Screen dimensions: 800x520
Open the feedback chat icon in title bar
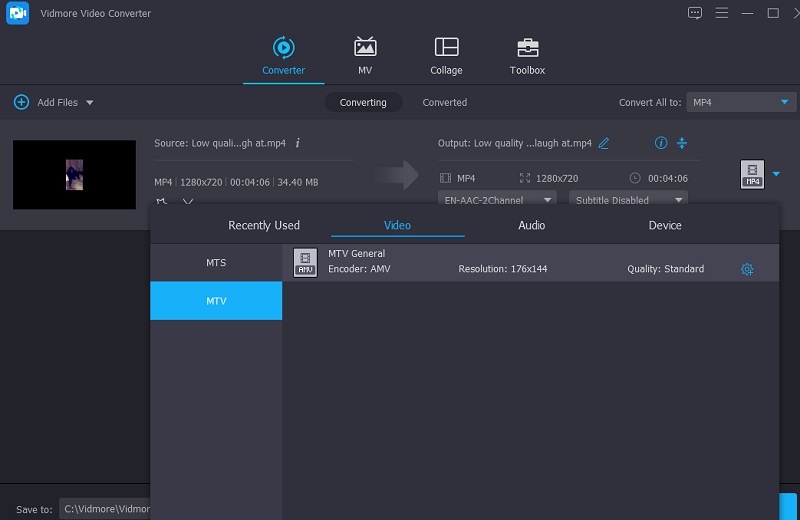click(x=695, y=13)
